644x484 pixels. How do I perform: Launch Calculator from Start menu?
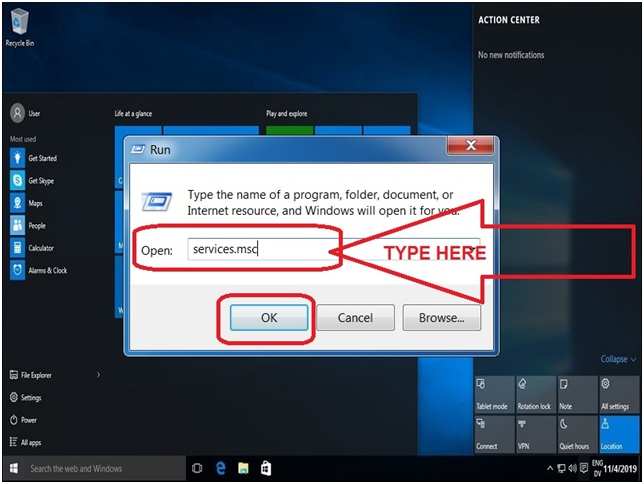click(32, 248)
